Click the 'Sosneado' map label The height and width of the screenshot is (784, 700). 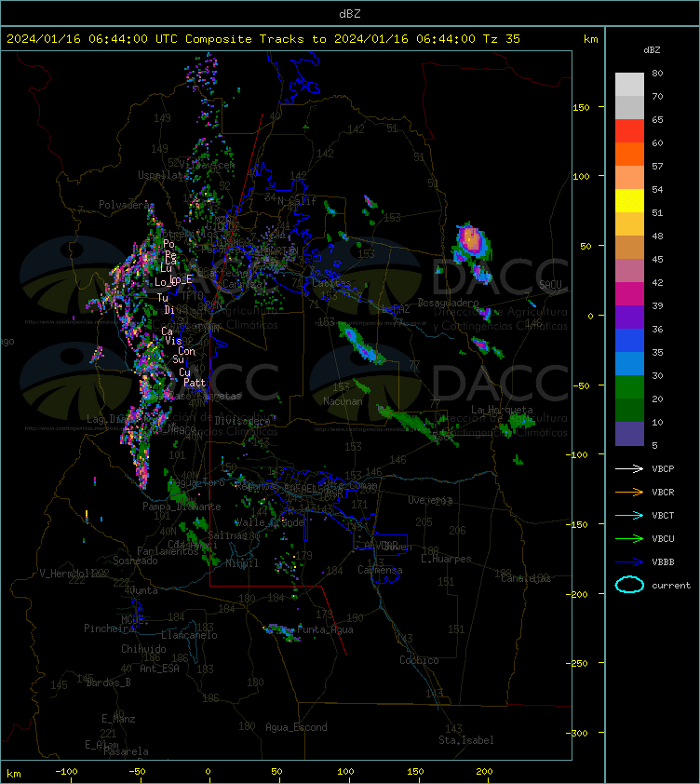tap(135, 561)
